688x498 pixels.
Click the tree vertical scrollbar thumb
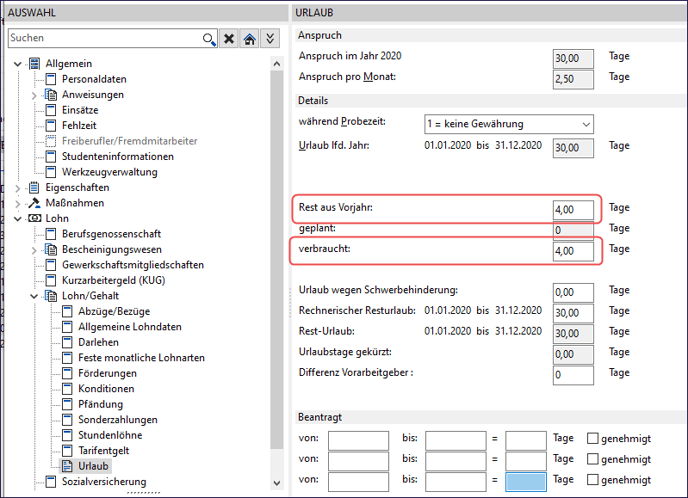tap(277, 259)
